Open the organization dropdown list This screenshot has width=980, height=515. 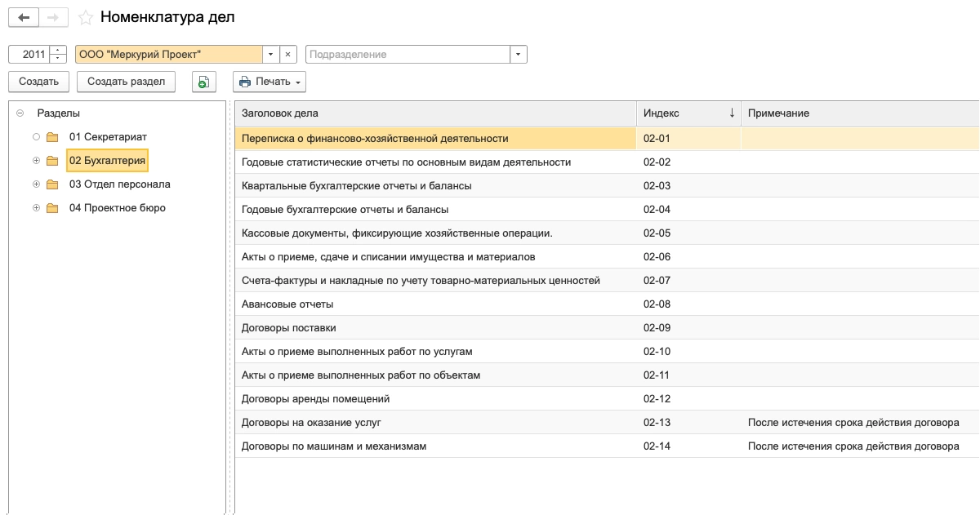point(271,55)
